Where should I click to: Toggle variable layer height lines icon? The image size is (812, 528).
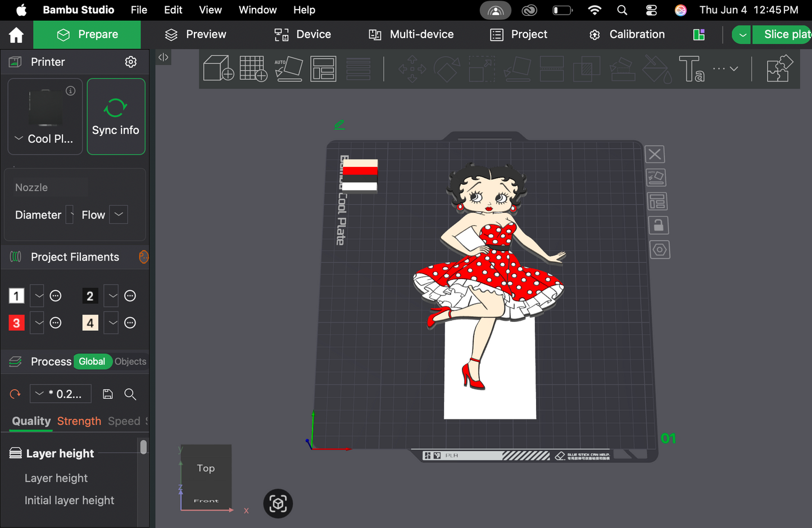359,69
